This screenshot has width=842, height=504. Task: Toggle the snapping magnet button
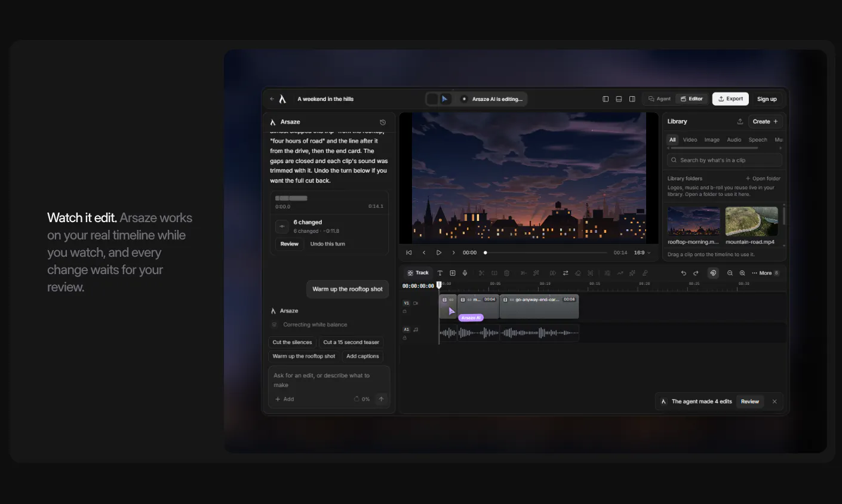pyautogui.click(x=713, y=273)
